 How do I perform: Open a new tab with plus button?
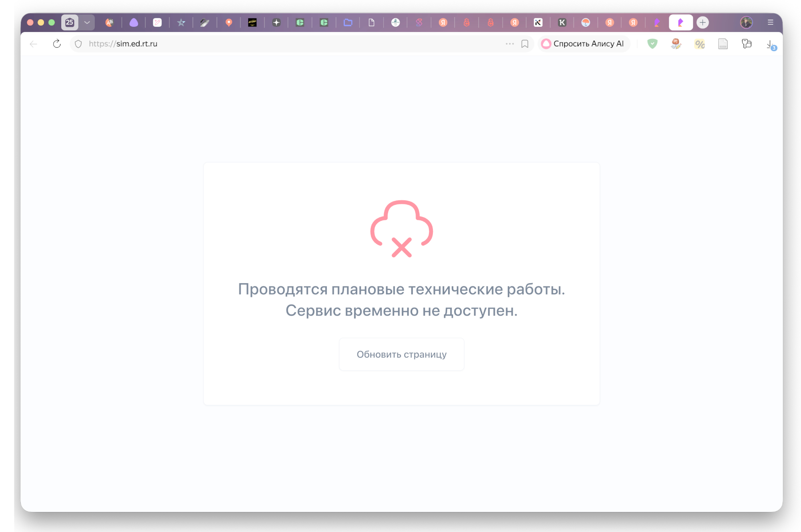point(702,22)
